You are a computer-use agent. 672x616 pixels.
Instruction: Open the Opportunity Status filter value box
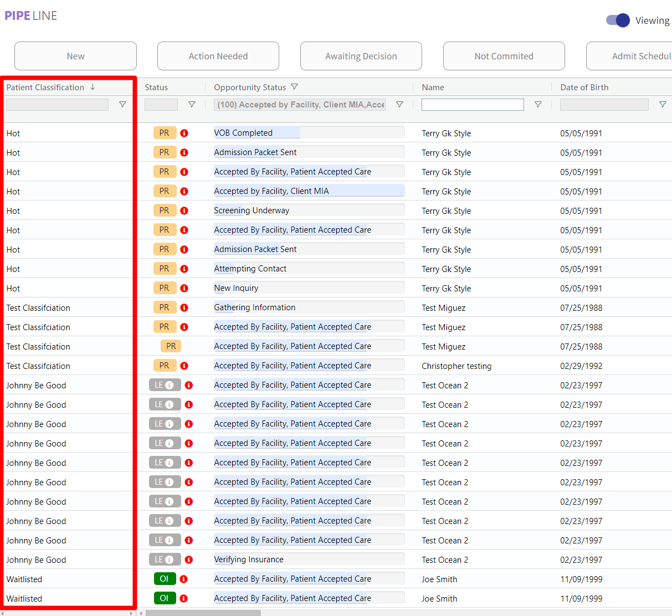click(300, 105)
